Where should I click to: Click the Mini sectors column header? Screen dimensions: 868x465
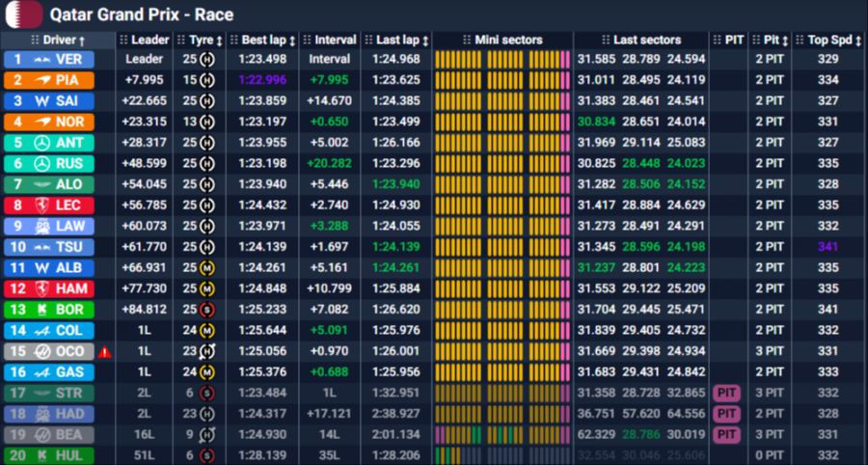click(502, 41)
